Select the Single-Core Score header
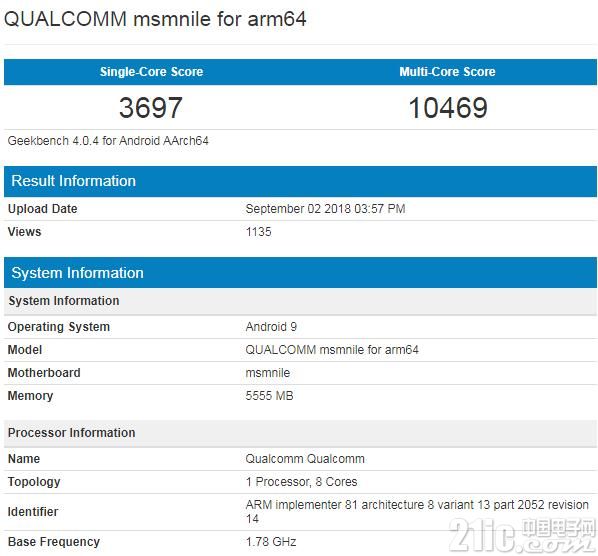Viewport: 598px width, 556px height. pyautogui.click(x=151, y=72)
